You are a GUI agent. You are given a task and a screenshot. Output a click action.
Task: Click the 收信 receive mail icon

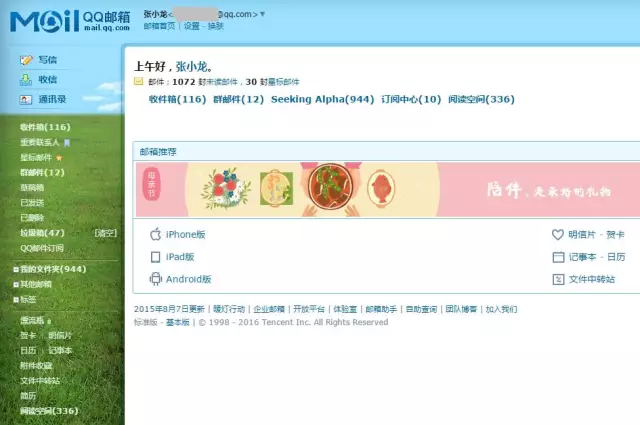(x=26, y=80)
